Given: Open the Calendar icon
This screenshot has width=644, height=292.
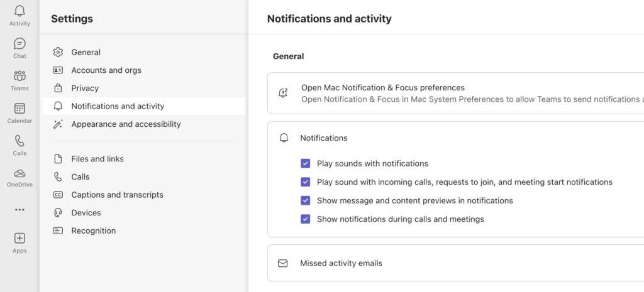Looking at the screenshot, I should coord(19,109).
